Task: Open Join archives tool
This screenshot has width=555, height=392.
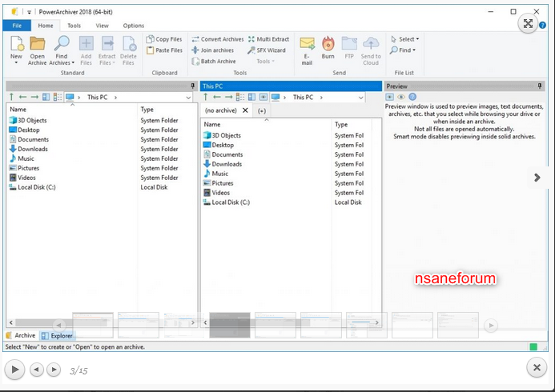Action: (x=213, y=50)
